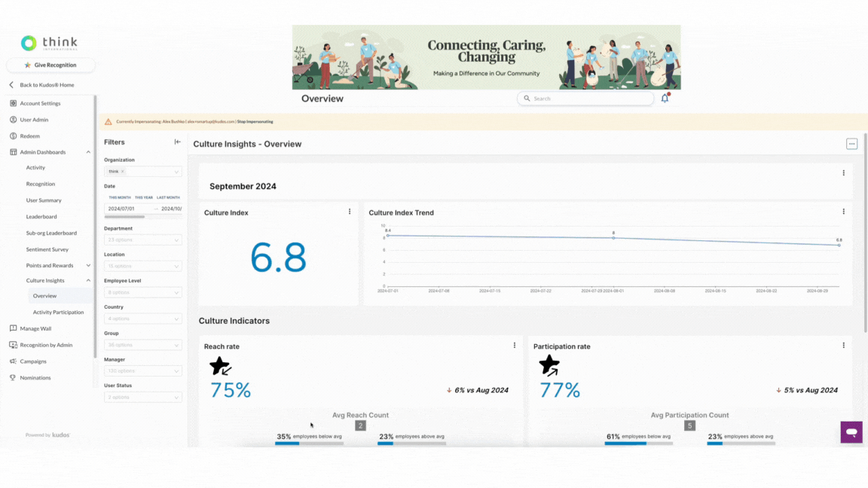Click the 6.8 end point on trend line
868x488 pixels.
click(839, 245)
